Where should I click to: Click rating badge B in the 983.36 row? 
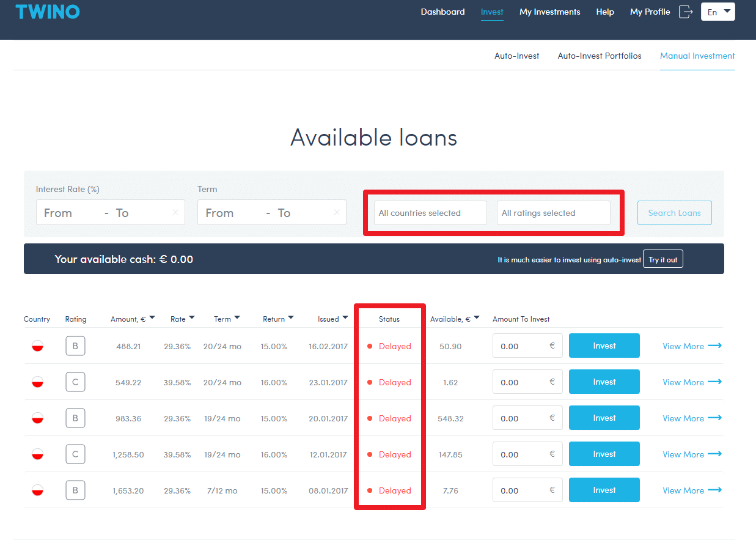(x=75, y=418)
